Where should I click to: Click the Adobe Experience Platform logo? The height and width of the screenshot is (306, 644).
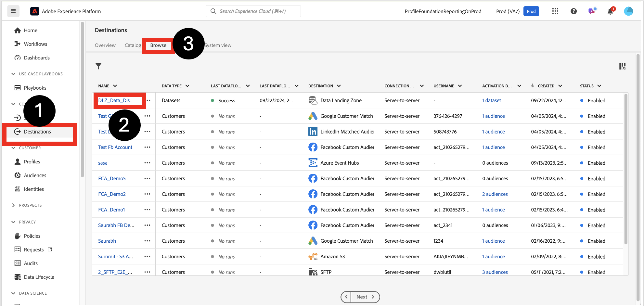tap(34, 11)
